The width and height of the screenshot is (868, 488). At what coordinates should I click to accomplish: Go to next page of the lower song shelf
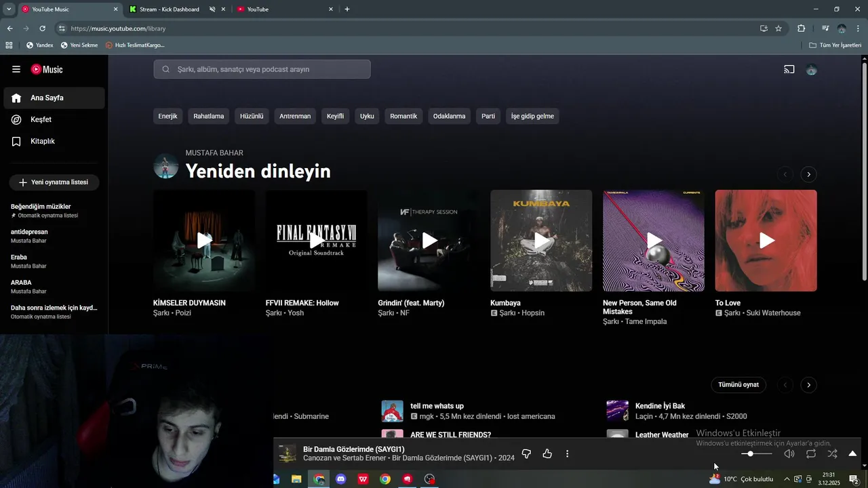(x=808, y=385)
